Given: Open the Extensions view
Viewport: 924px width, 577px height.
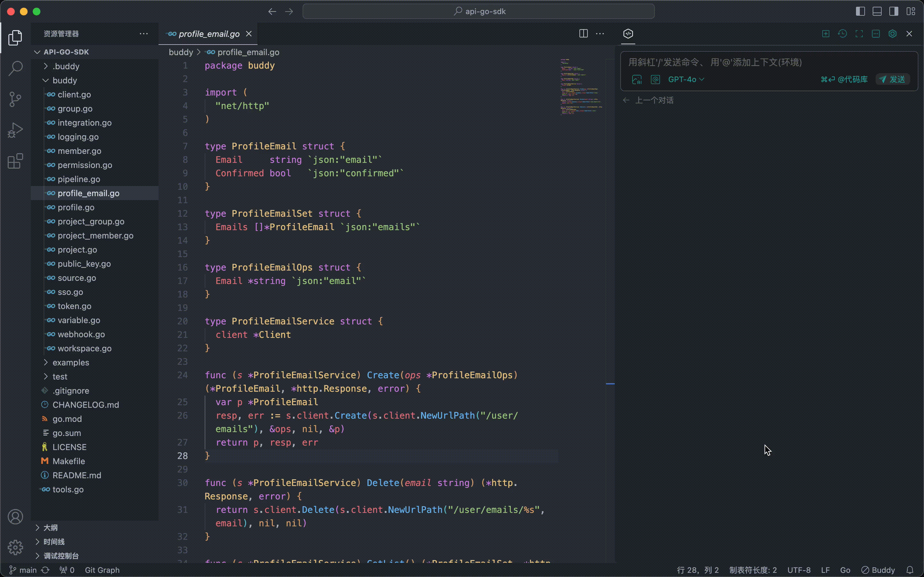Looking at the screenshot, I should click(x=15, y=161).
